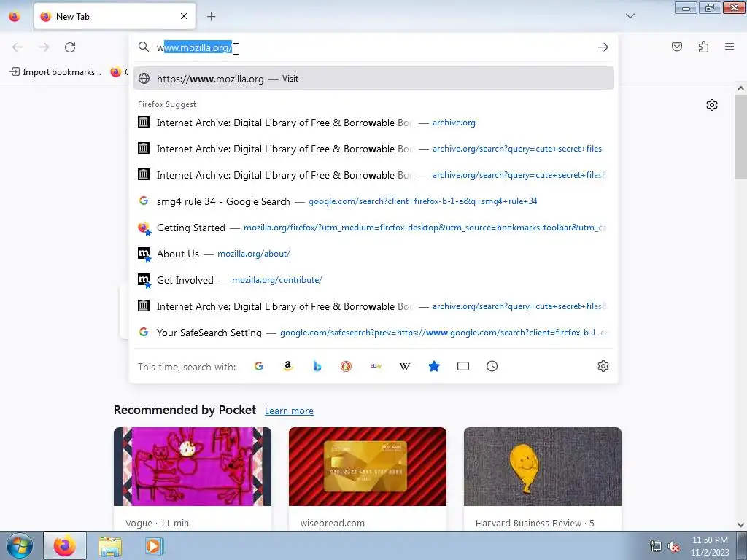Go forward using the forward arrow
The height and width of the screenshot is (560, 747).
[44, 47]
